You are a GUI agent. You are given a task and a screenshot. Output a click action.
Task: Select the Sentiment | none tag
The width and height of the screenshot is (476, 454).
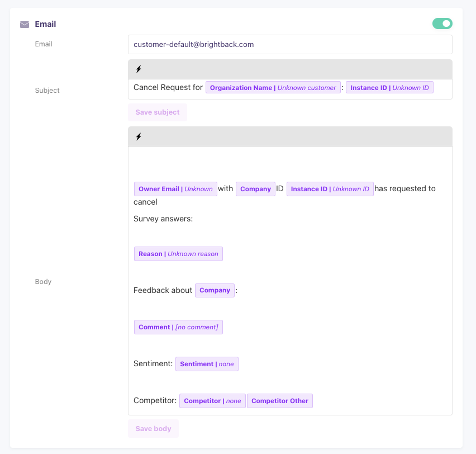click(x=207, y=363)
